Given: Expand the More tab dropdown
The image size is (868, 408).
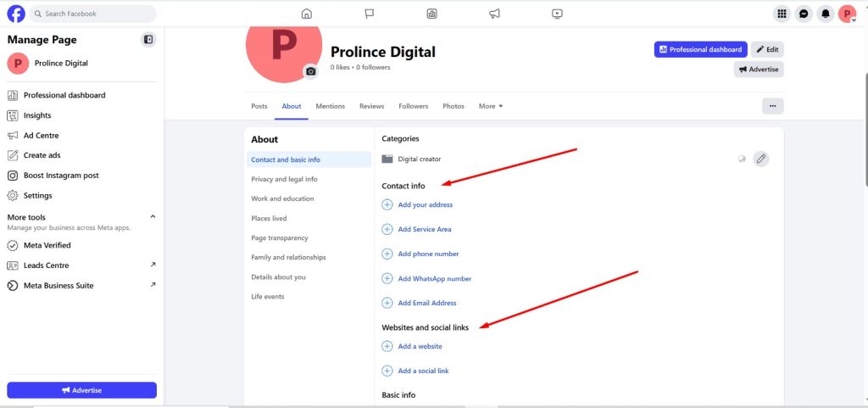Looking at the screenshot, I should click(x=491, y=106).
